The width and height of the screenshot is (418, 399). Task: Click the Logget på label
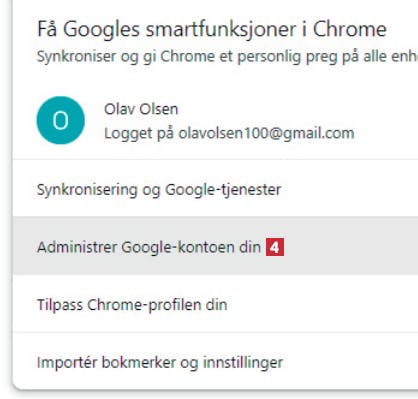pos(139,133)
